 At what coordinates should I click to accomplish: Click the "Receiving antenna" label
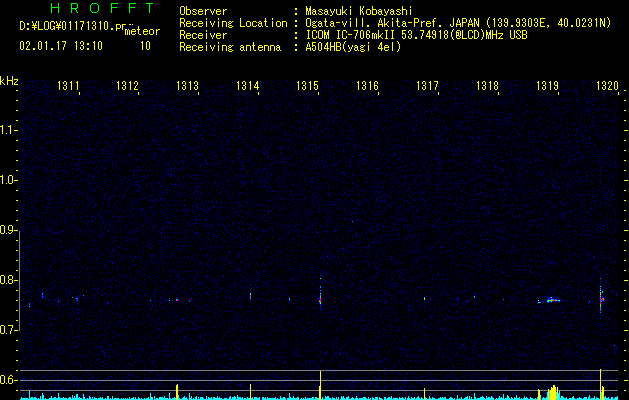(x=230, y=47)
